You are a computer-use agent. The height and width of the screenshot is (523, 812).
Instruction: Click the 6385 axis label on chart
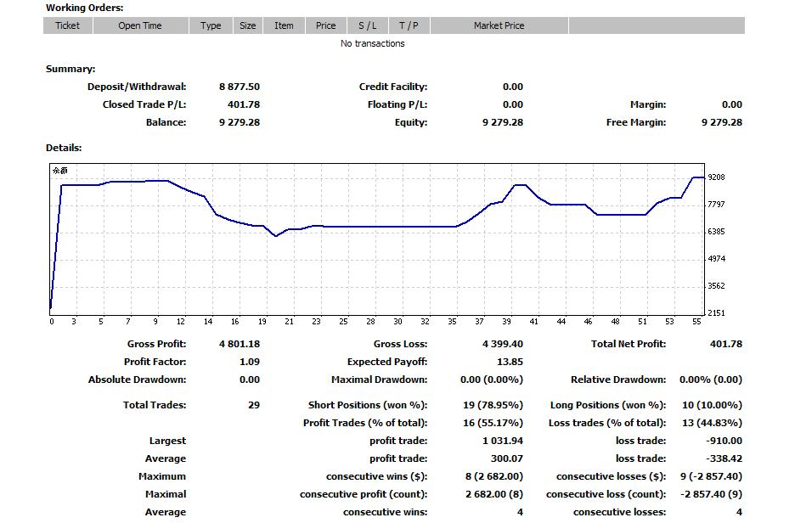pos(716,232)
